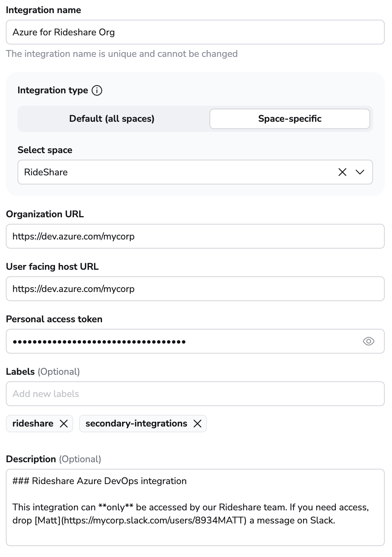Viewport: 392px width, 557px height.
Task: Remove the secondary-integrations label
Action: point(197,424)
